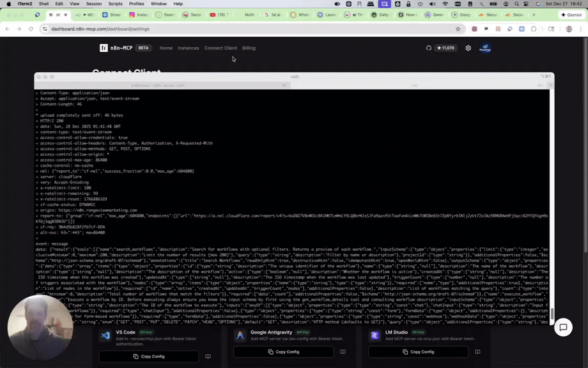The image size is (588, 368).
Task: Open the Session menu in the menu bar
Action: coord(94,3)
